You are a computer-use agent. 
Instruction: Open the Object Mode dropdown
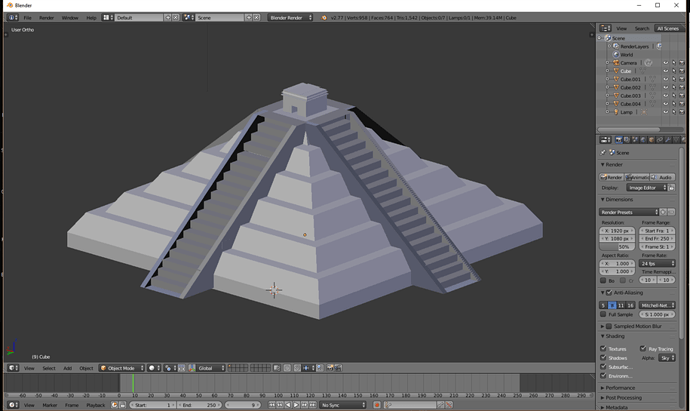click(124, 368)
